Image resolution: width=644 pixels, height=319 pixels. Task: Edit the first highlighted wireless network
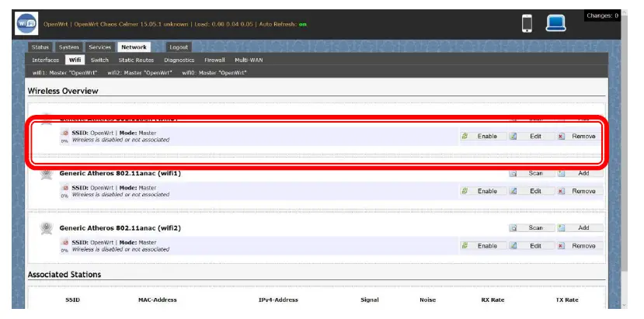pos(531,137)
